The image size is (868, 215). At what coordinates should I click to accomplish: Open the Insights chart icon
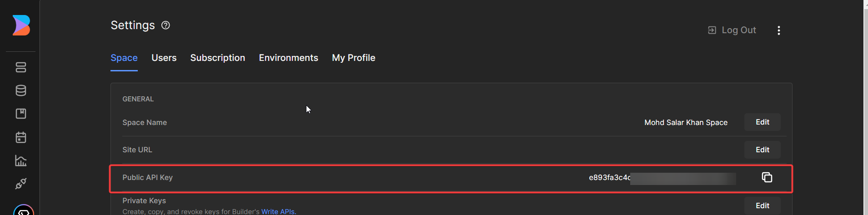[21, 160]
